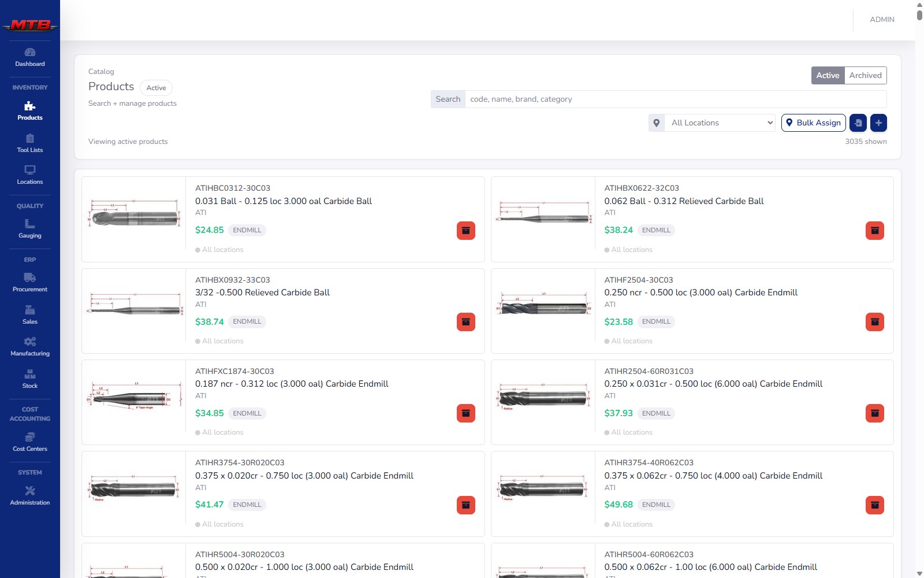Viewport: 924px width, 578px height.
Task: Archive product ATIHBX0932-33C03
Action: point(466,322)
